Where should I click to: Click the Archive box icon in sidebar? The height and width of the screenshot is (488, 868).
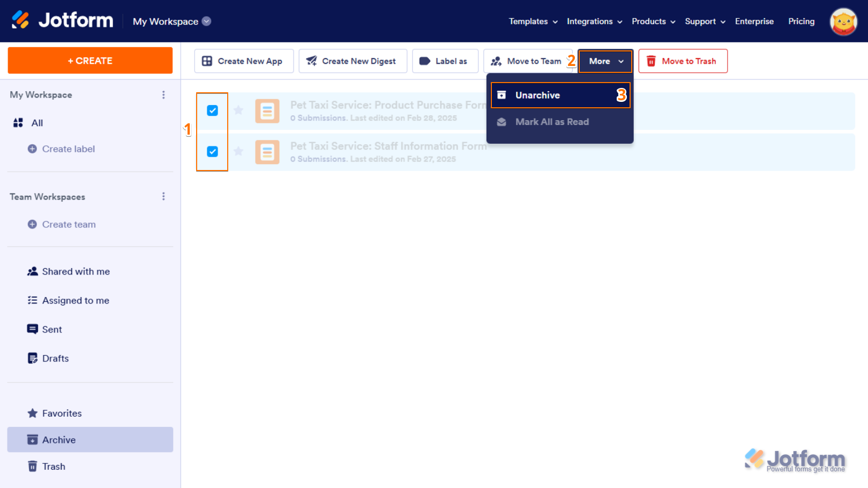(33, 440)
